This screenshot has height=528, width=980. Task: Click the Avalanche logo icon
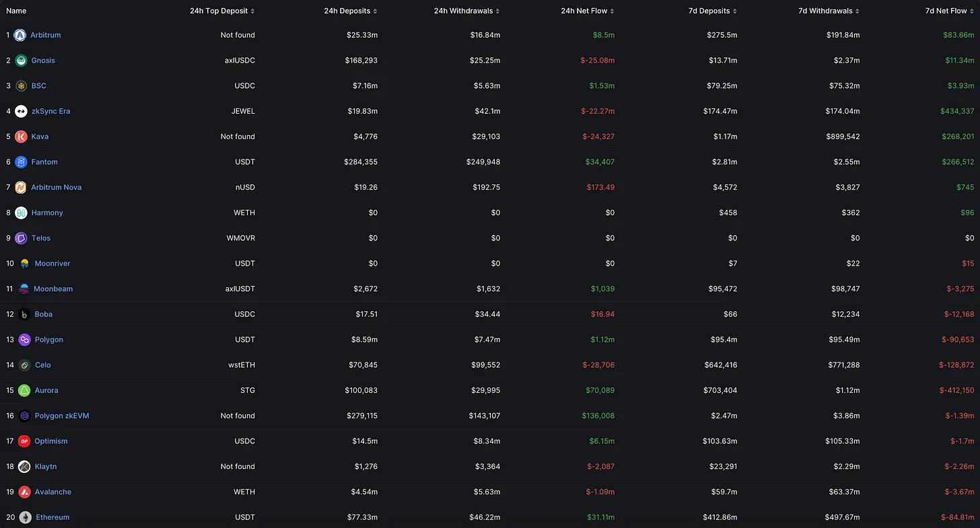[x=24, y=492]
